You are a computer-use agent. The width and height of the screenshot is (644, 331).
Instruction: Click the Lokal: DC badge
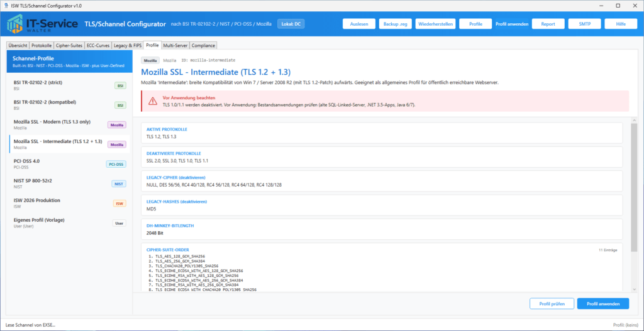point(291,24)
